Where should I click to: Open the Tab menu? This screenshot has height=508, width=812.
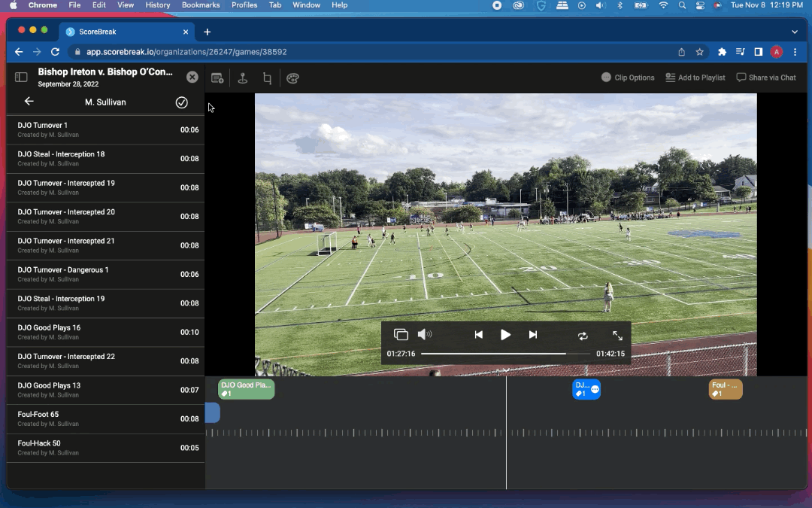(x=275, y=5)
